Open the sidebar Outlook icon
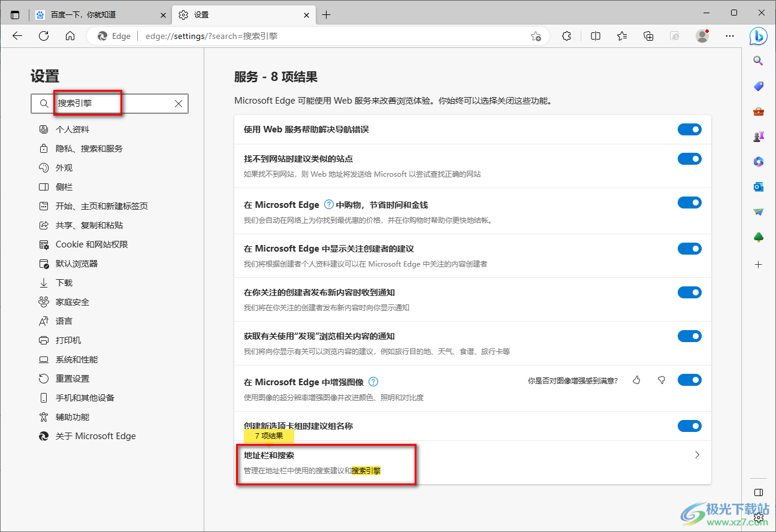This screenshot has height=532, width=776. coord(759,187)
